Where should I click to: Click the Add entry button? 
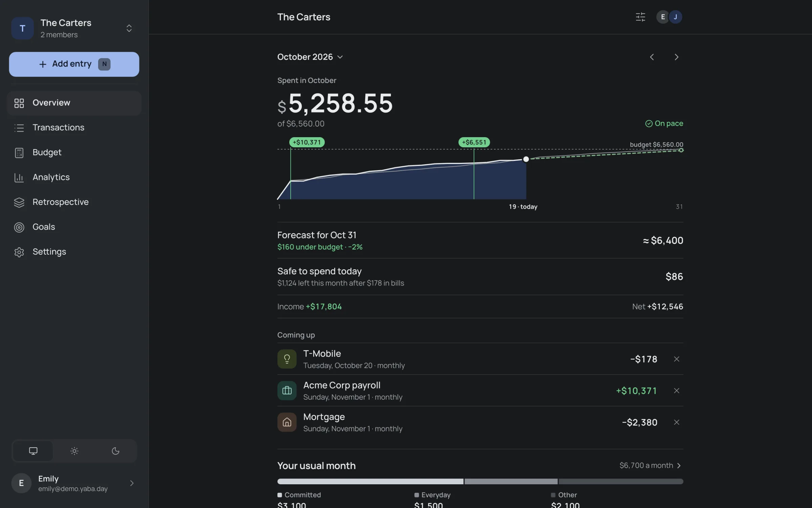click(74, 64)
